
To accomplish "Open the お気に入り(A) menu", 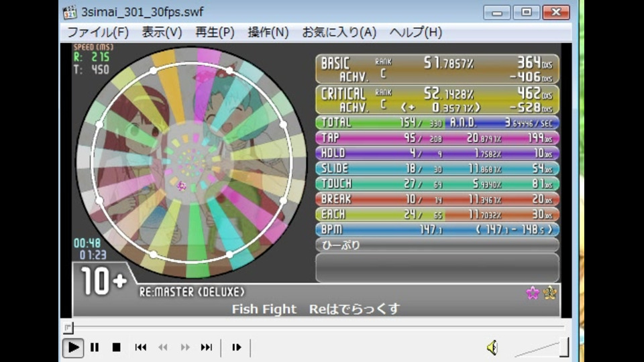I will point(339,32).
